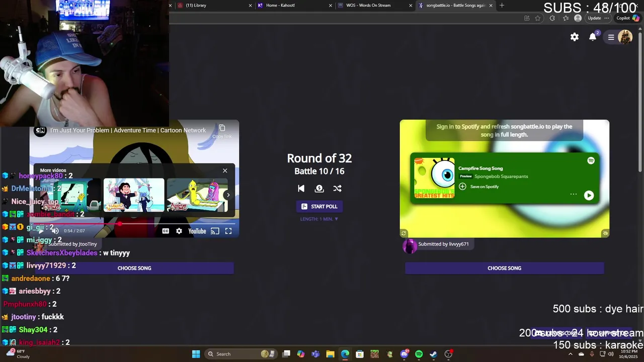Start the poll

coord(319,206)
